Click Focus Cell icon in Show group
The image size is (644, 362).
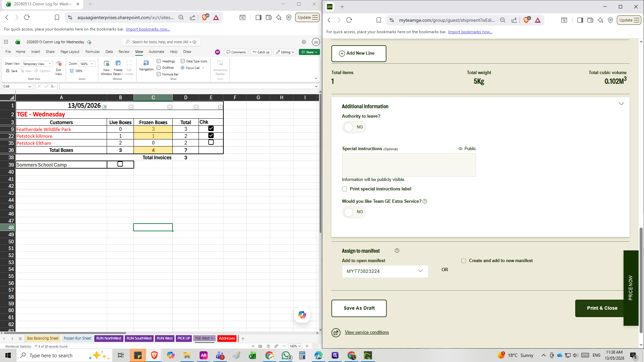[182, 68]
